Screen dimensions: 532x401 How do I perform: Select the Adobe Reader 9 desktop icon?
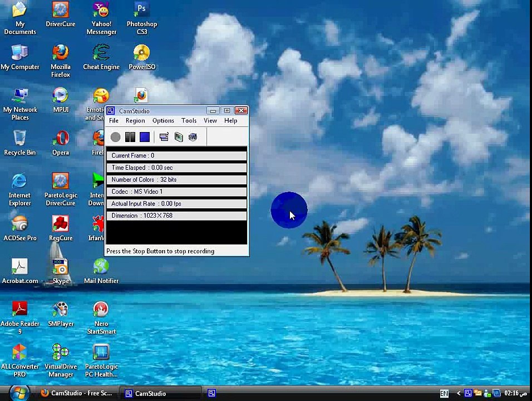pyautogui.click(x=19, y=317)
